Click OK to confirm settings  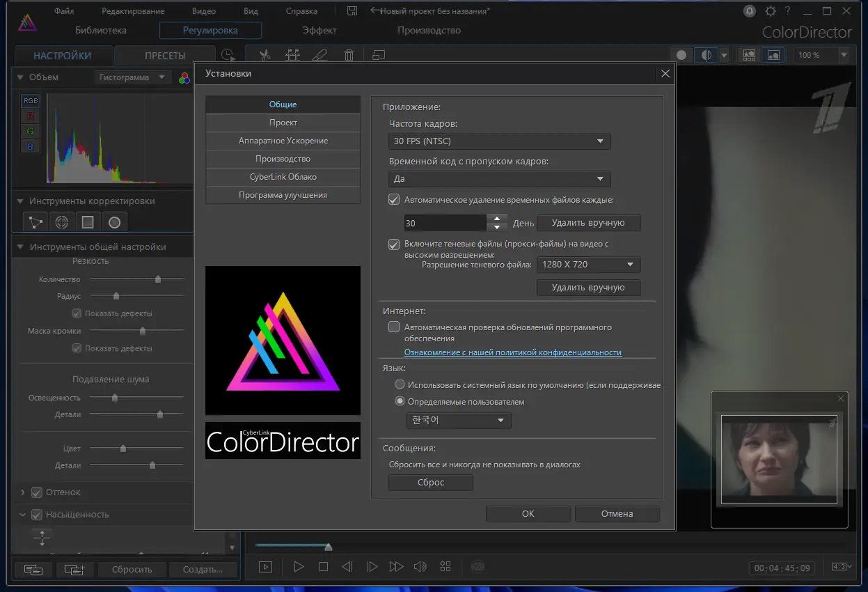[x=528, y=514]
